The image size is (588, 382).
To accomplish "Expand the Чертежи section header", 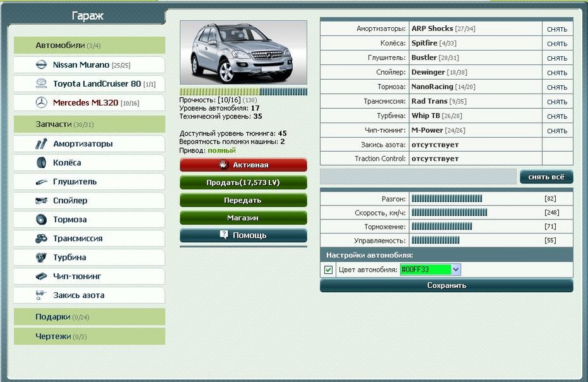I will click(x=89, y=336).
